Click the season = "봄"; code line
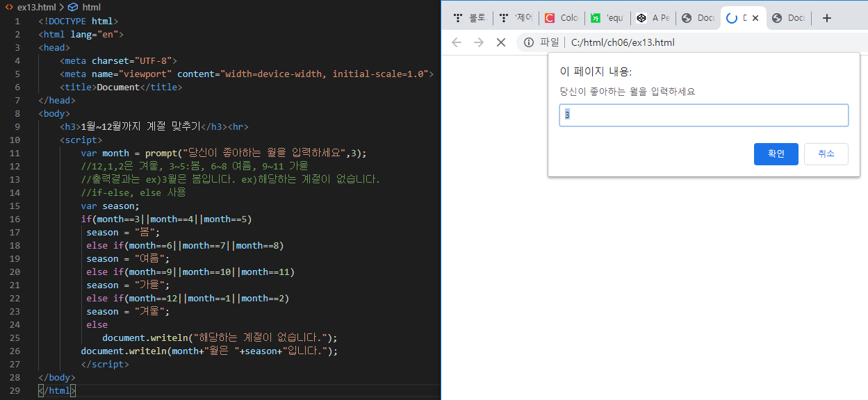The width and height of the screenshot is (868, 400). tap(123, 232)
